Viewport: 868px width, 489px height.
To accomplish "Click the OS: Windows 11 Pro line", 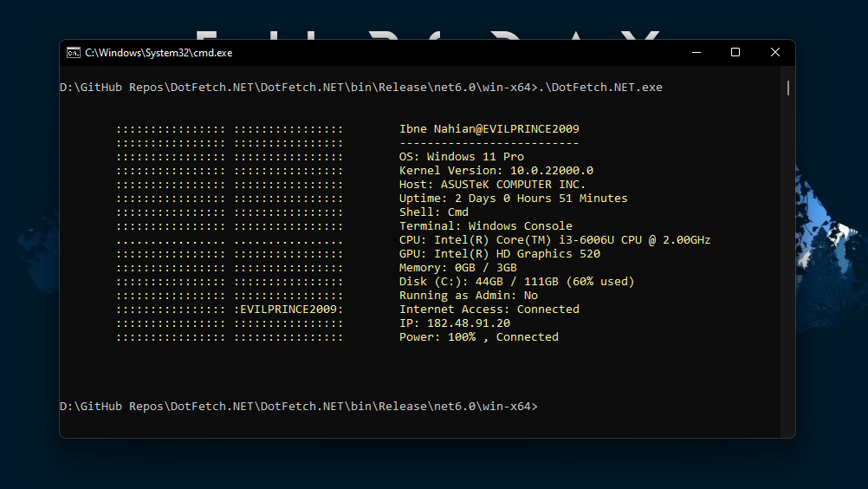I will [462, 157].
